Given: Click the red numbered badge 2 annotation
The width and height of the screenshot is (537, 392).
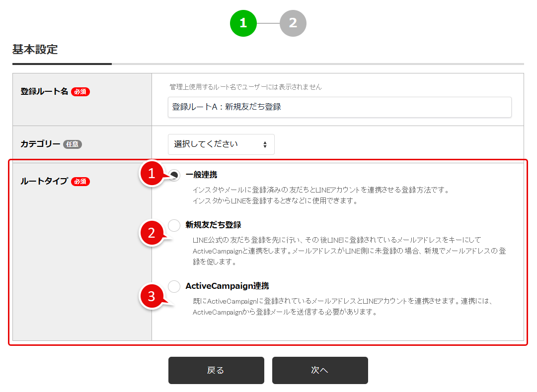Looking at the screenshot, I should point(153,233).
